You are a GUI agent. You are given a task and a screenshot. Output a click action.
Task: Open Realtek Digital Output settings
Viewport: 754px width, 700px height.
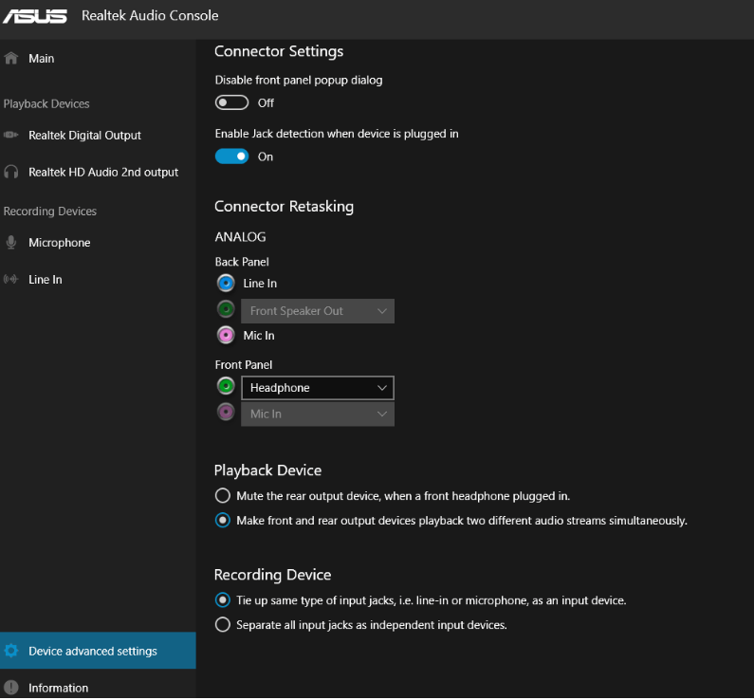[x=98, y=135]
